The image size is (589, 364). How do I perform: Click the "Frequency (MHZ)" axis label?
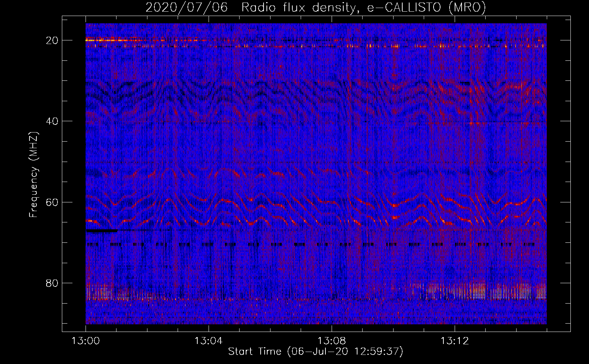point(33,175)
